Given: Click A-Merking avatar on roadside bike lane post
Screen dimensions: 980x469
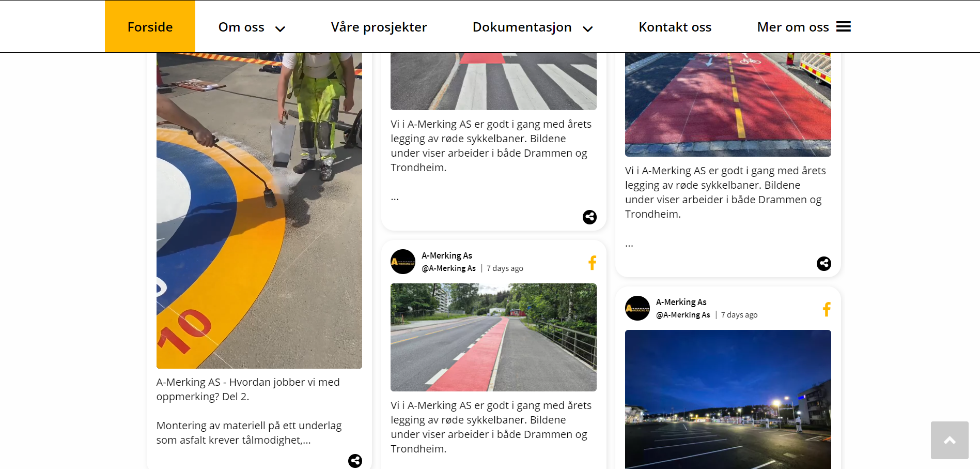Looking at the screenshot, I should point(403,262).
